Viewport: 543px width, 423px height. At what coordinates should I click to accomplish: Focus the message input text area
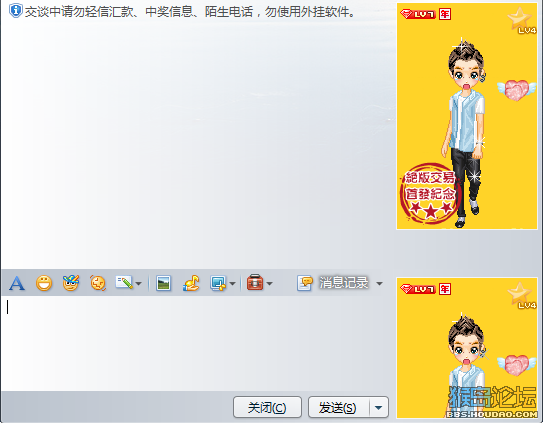[198, 343]
